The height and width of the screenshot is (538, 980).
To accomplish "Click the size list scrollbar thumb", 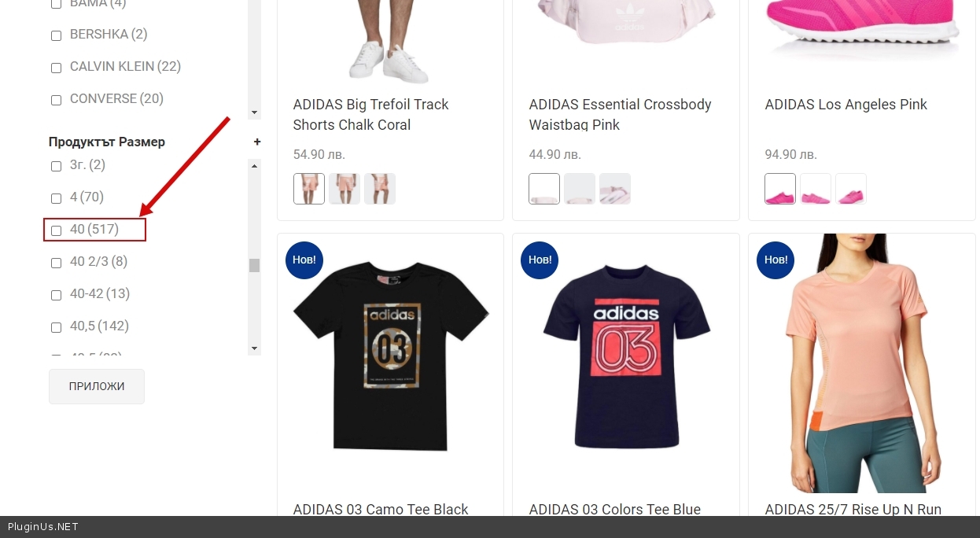I will click(x=254, y=265).
